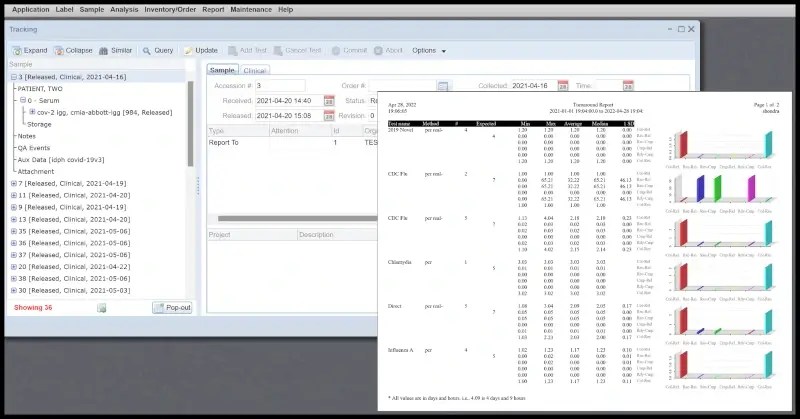Click the Update toolbar button
Screen dimensions: 800x419
[x=201, y=51]
